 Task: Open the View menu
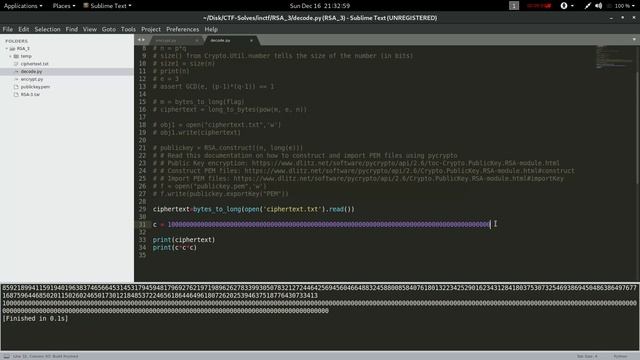click(x=90, y=29)
